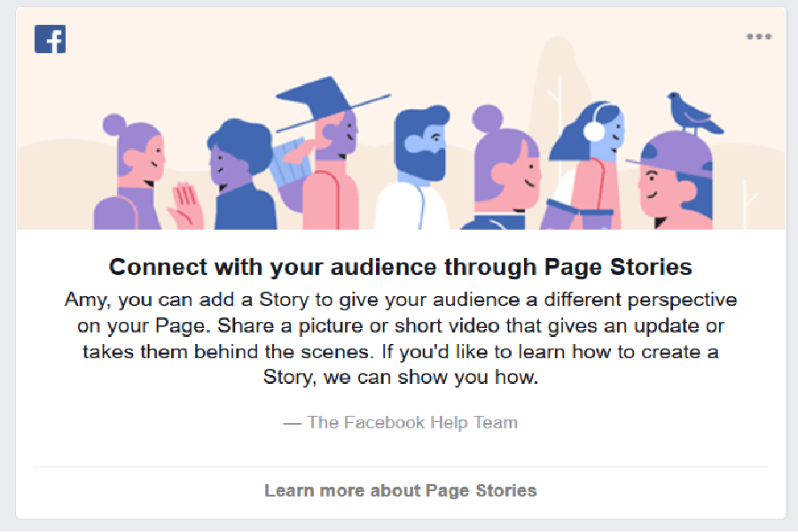Click the blue bird on the cap
This screenshot has width=798, height=532.
click(x=691, y=113)
